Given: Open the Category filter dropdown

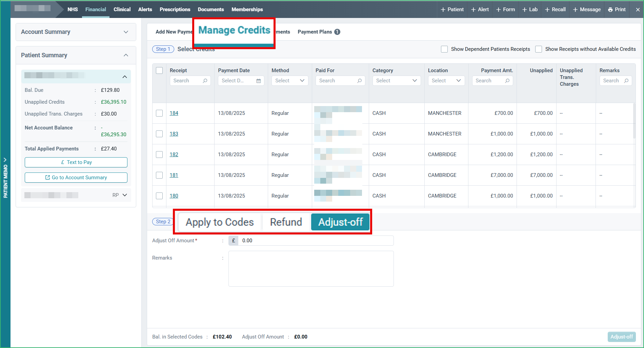Looking at the screenshot, I should (x=397, y=81).
